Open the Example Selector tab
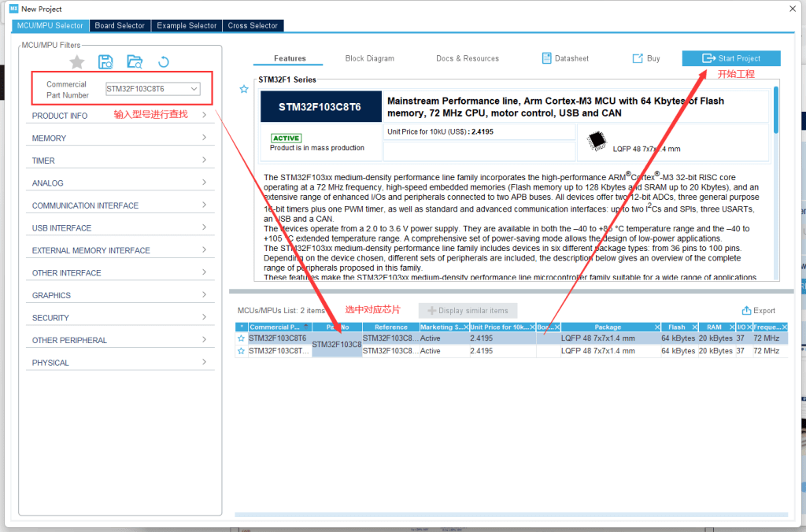 click(187, 26)
